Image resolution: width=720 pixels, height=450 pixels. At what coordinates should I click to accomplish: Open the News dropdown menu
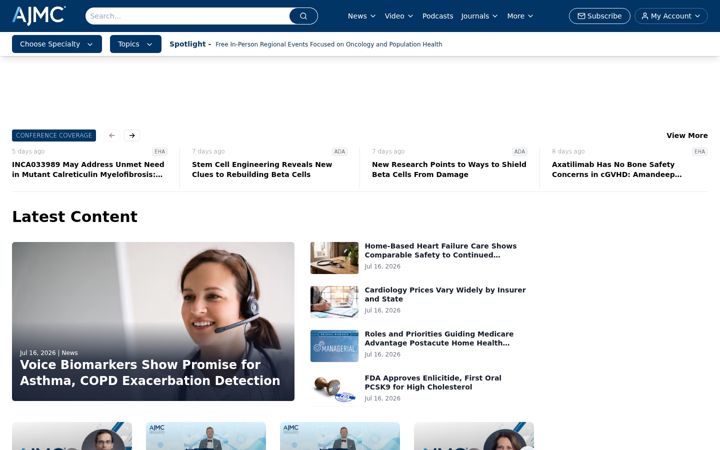(x=361, y=16)
